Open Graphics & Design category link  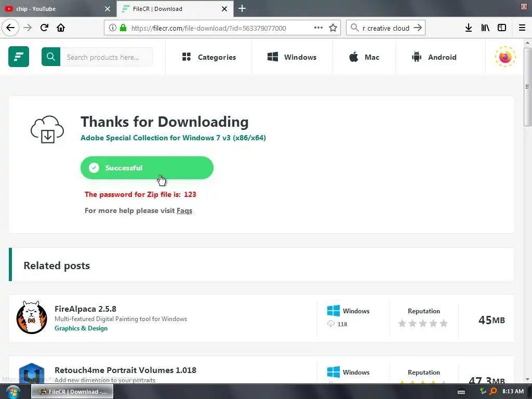[81, 328]
